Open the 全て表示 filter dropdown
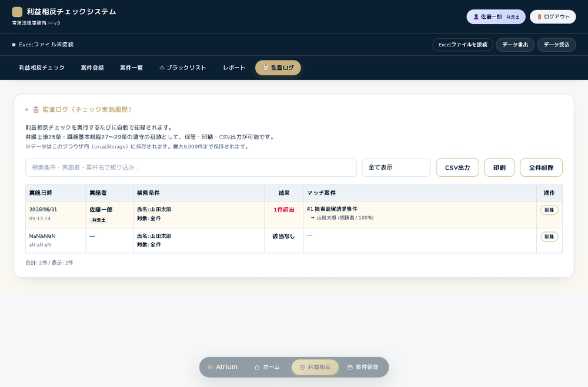Viewport: 588px width, 387px height. coord(396,167)
